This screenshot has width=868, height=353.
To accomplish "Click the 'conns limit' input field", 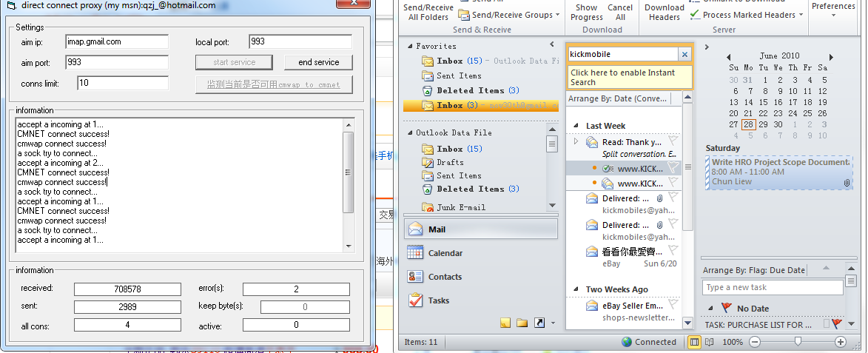I will (123, 84).
